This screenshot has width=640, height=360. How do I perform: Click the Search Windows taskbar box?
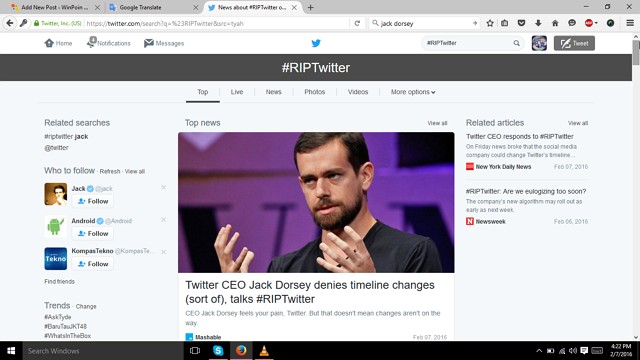click(104, 351)
